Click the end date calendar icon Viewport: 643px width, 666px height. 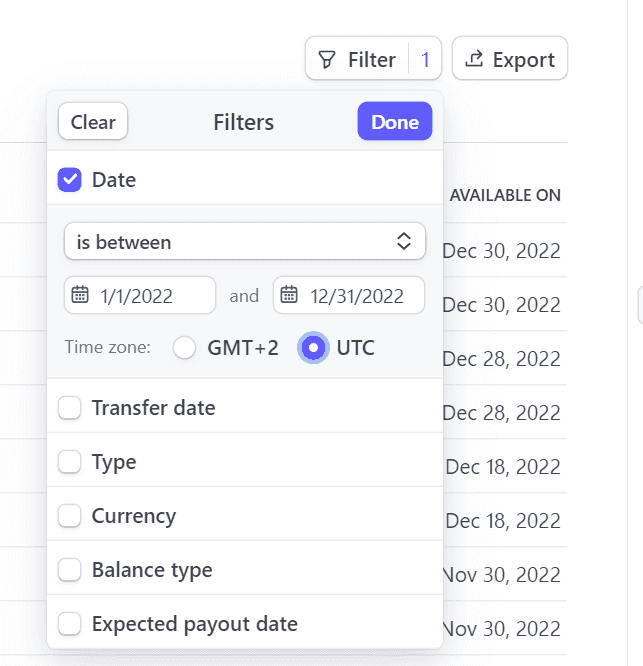click(x=289, y=295)
